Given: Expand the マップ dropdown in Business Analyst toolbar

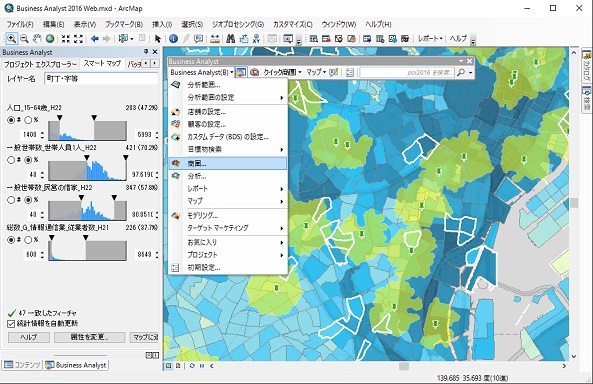Looking at the screenshot, I should pos(316,72).
